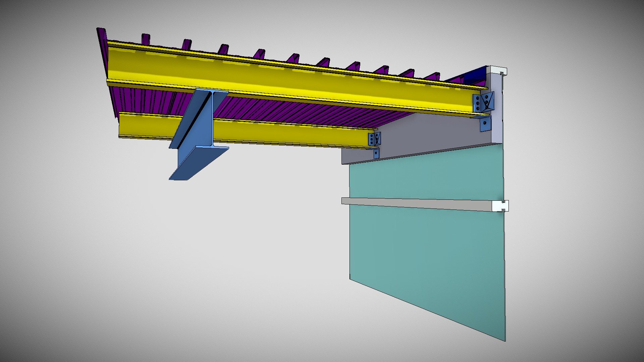Select the white coping cap at top right
The width and height of the screenshot is (644, 362).
(x=497, y=71)
